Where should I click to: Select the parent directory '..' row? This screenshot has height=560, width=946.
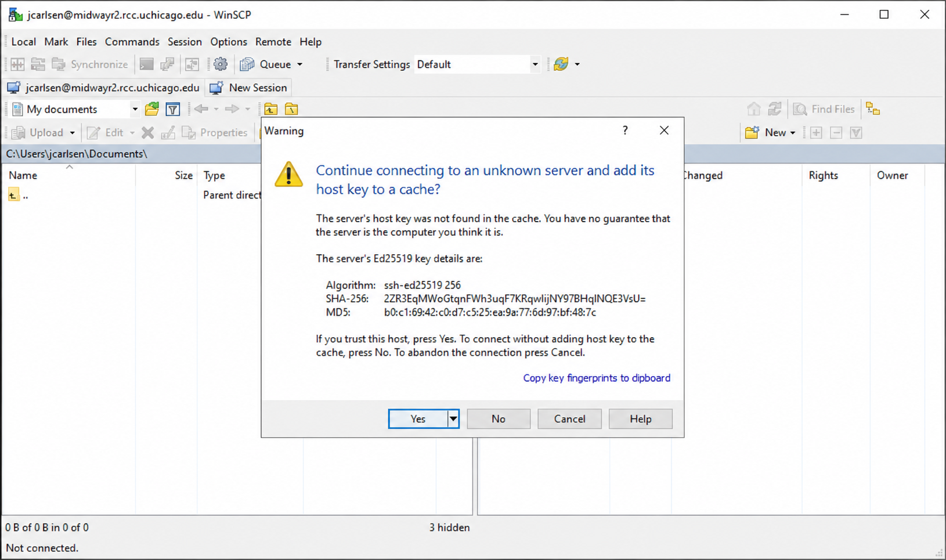point(18,195)
